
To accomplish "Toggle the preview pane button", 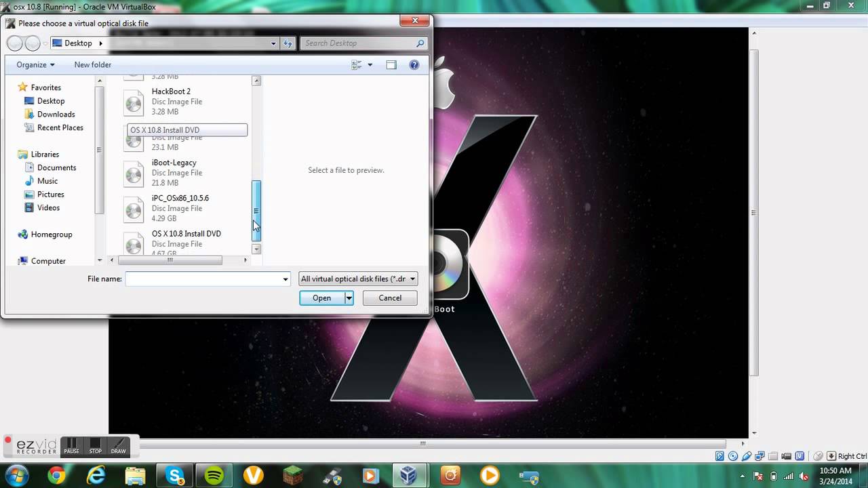I will tap(391, 65).
